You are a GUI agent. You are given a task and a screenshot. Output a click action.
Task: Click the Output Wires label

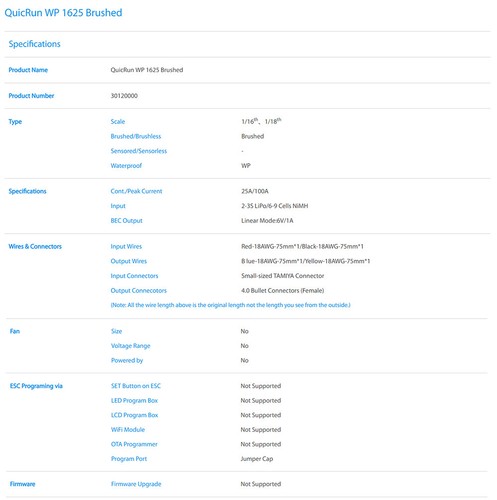point(129,261)
